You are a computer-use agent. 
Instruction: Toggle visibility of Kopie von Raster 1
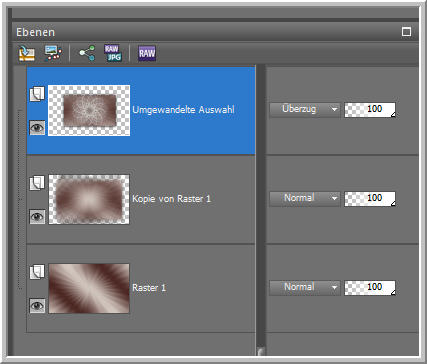pos(37,217)
